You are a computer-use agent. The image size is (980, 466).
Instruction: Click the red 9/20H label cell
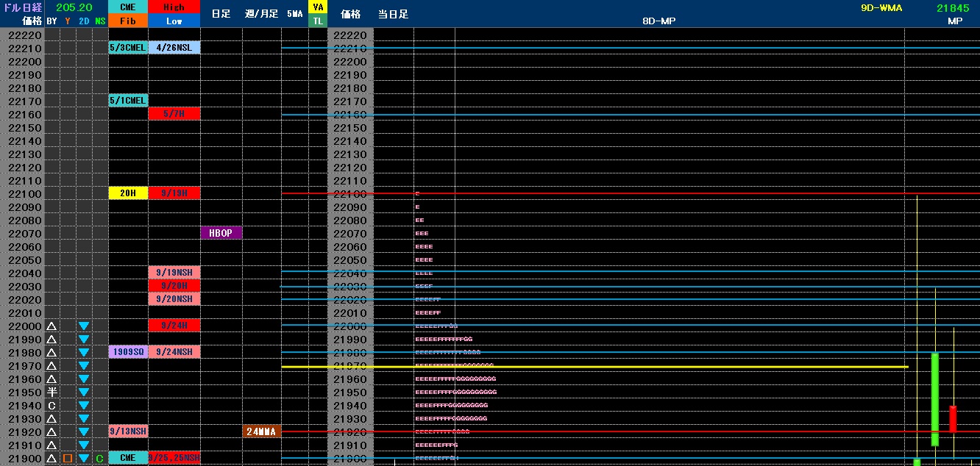point(174,286)
